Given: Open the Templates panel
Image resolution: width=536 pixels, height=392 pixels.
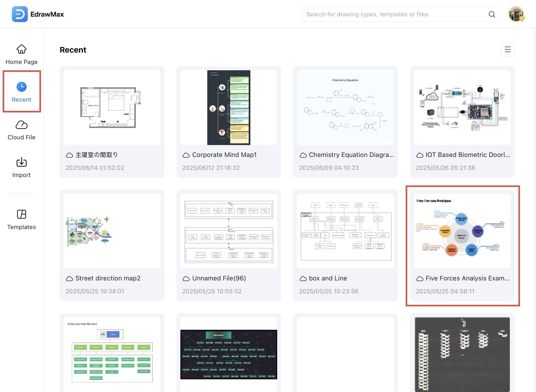Looking at the screenshot, I should pos(22,219).
